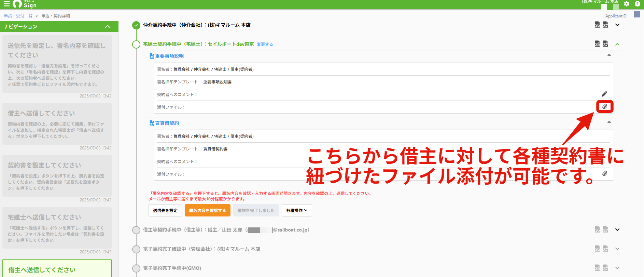Collapse the 賃貸借契約 block triangle
Image resolution: width=644 pixels, height=277 pixels.
[x=609, y=122]
